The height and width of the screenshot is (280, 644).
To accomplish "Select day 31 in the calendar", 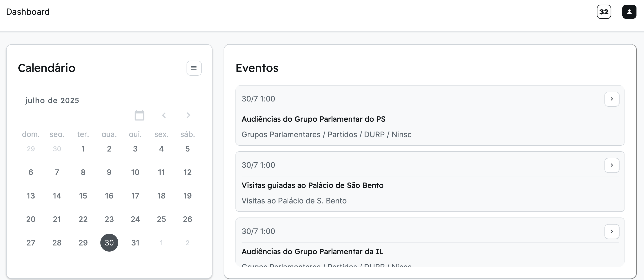I will [x=135, y=242].
